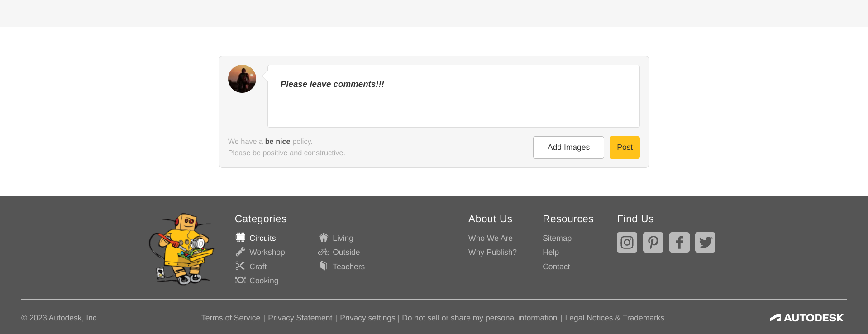Click the Find Us heading
This screenshot has height=334, width=868.
635,219
